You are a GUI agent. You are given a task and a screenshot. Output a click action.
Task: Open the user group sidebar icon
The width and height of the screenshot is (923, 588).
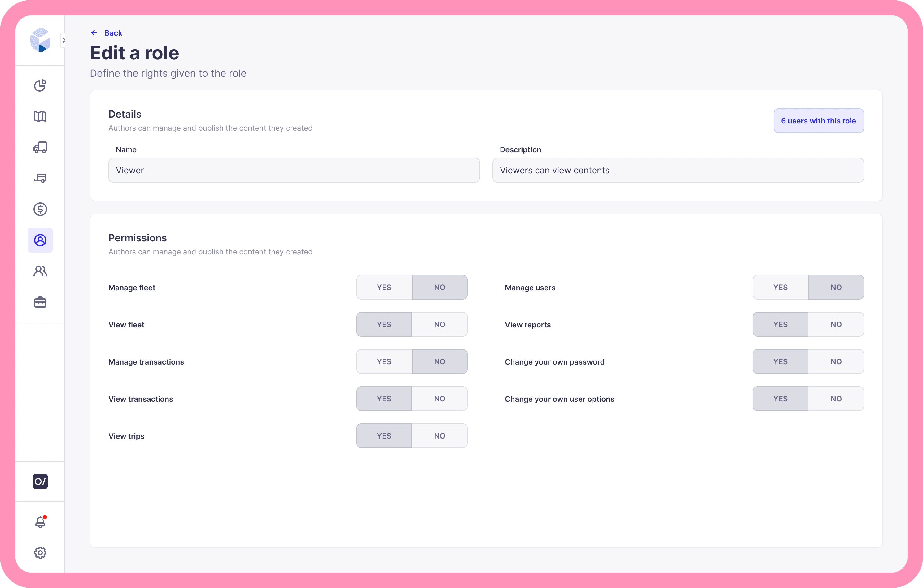40,271
